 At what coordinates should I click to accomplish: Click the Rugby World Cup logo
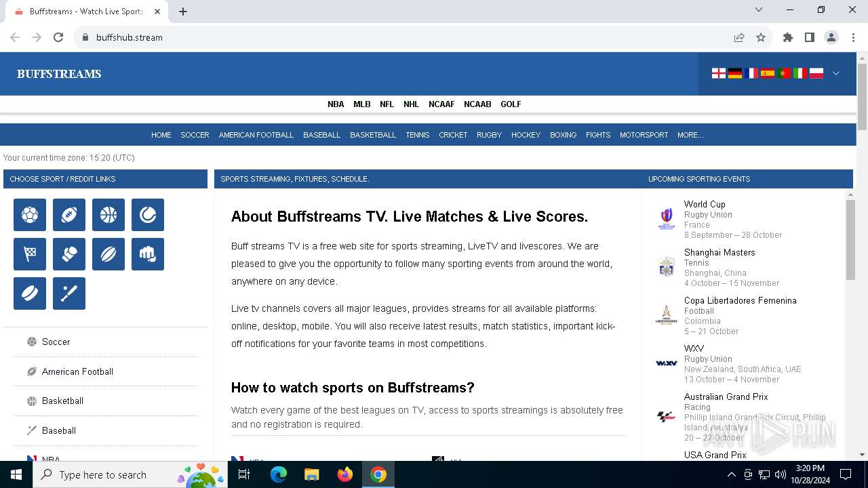click(x=667, y=219)
